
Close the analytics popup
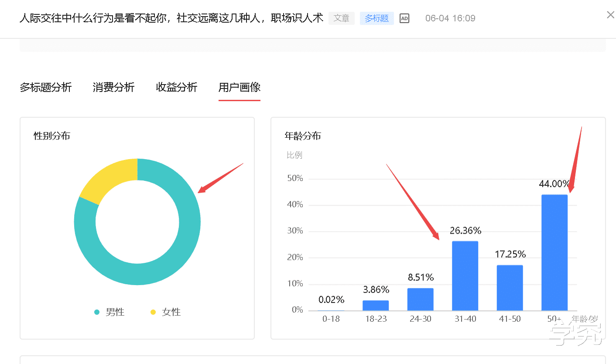pos(610,14)
